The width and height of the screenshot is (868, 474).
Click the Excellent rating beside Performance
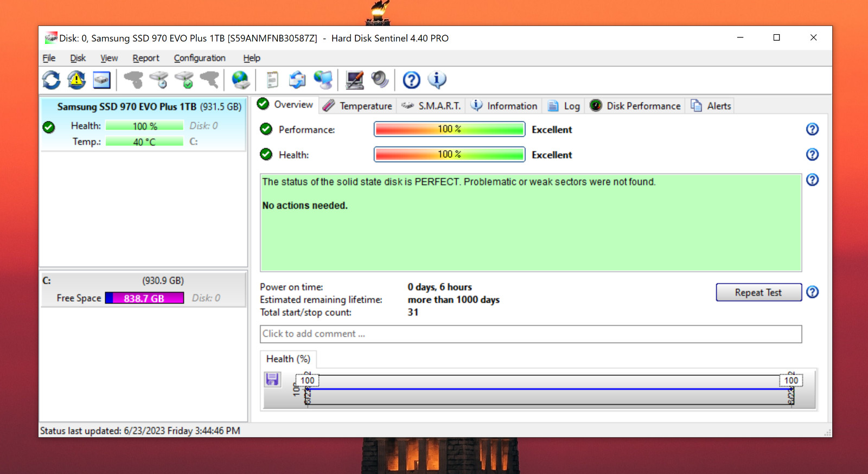tap(552, 130)
